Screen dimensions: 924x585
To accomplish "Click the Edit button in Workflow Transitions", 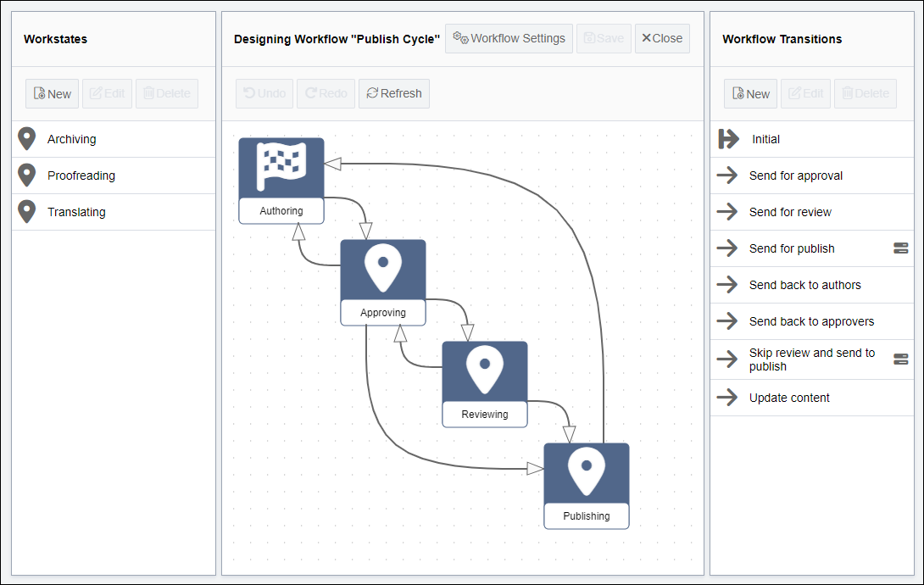I will coord(806,93).
